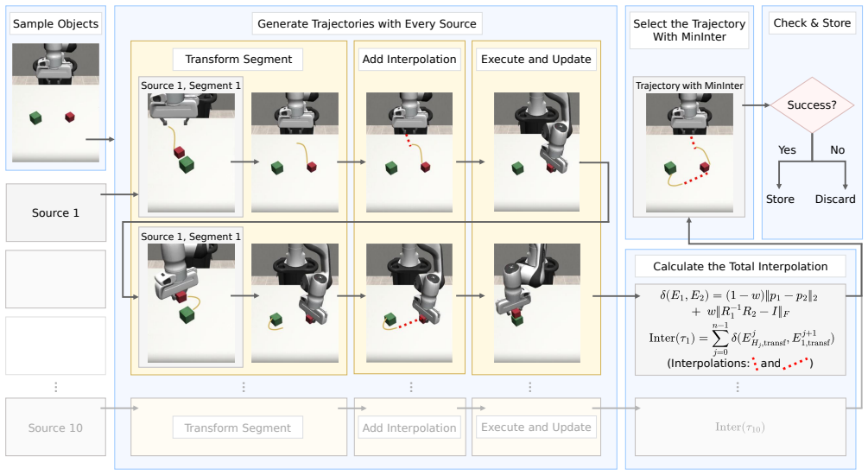This screenshot has width=868, height=475.
Task: Click the "Sample Objects" heading
Action: click(x=55, y=24)
